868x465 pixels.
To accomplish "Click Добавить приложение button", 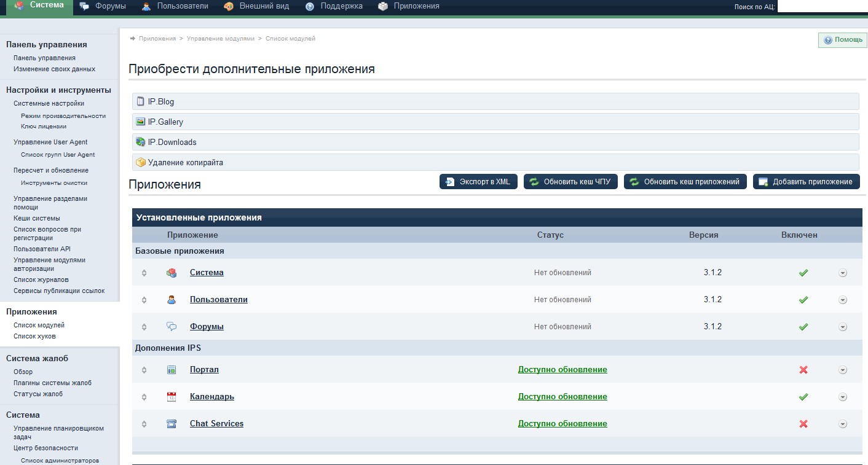I will tap(807, 182).
